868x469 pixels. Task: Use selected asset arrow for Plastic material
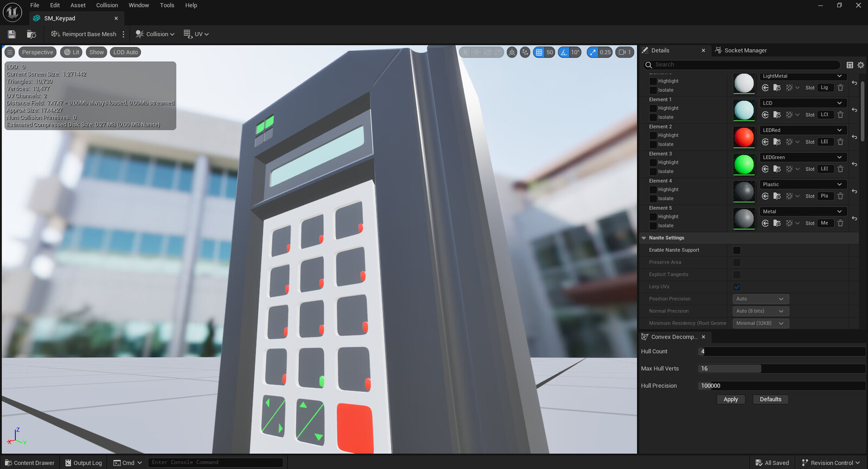point(765,196)
